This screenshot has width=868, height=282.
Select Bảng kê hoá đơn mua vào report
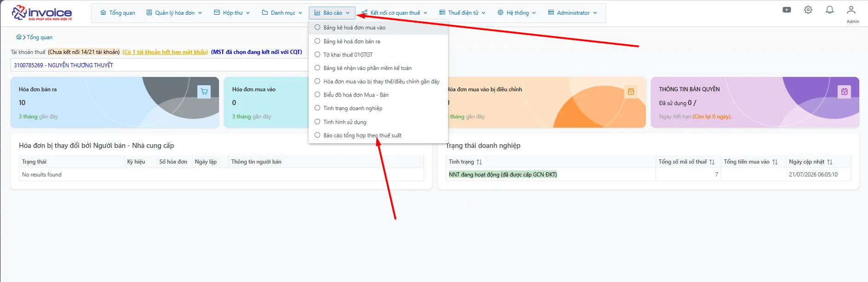click(x=378, y=28)
